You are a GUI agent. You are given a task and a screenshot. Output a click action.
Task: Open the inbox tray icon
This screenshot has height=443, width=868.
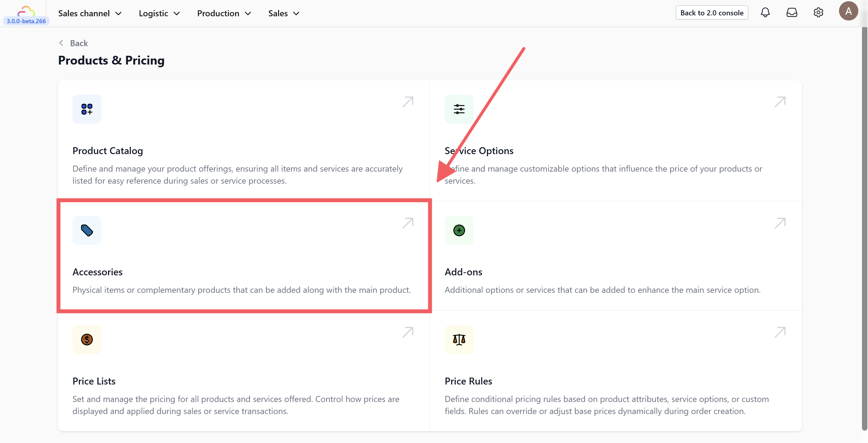792,13
